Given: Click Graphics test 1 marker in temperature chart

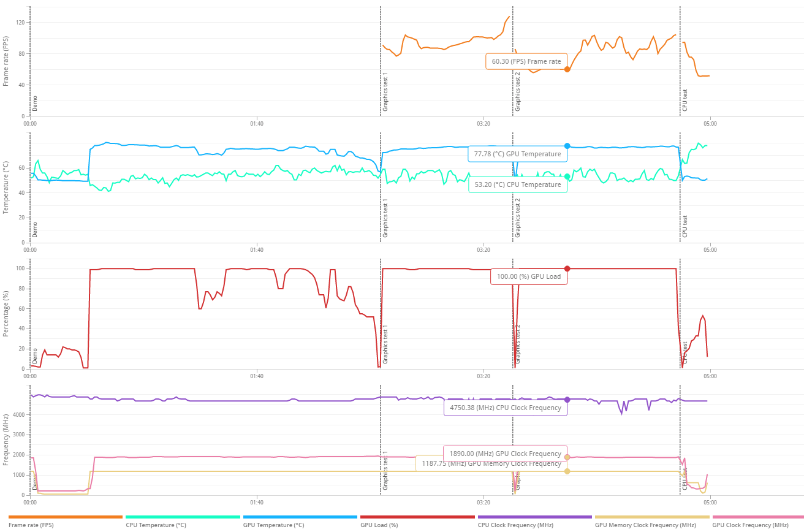Looking at the screenshot, I should coord(385,218).
